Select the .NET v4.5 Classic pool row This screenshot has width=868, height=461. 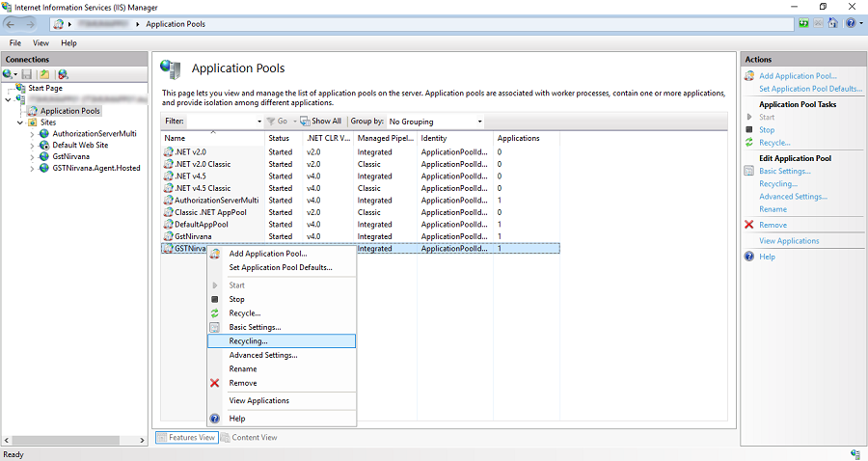(361, 188)
